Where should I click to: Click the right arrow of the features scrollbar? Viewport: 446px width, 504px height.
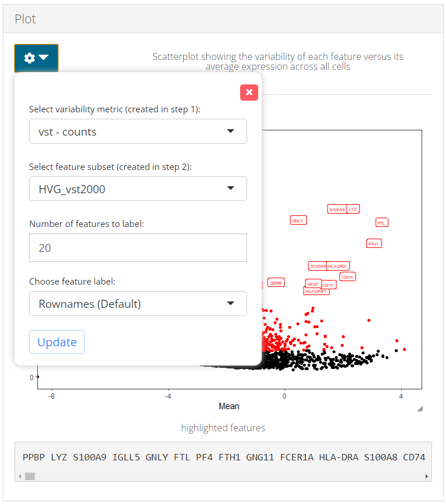click(428, 477)
